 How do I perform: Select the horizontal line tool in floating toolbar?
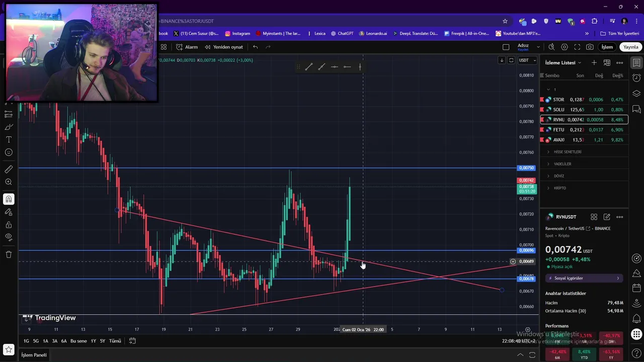(335, 67)
